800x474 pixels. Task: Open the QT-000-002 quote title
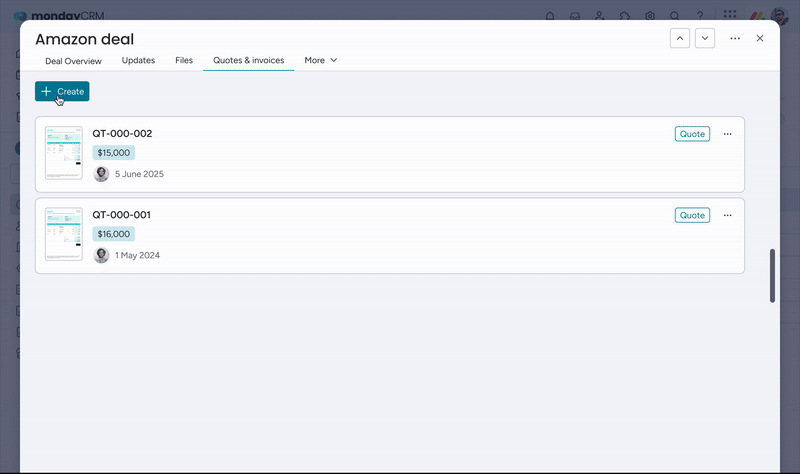[122, 133]
